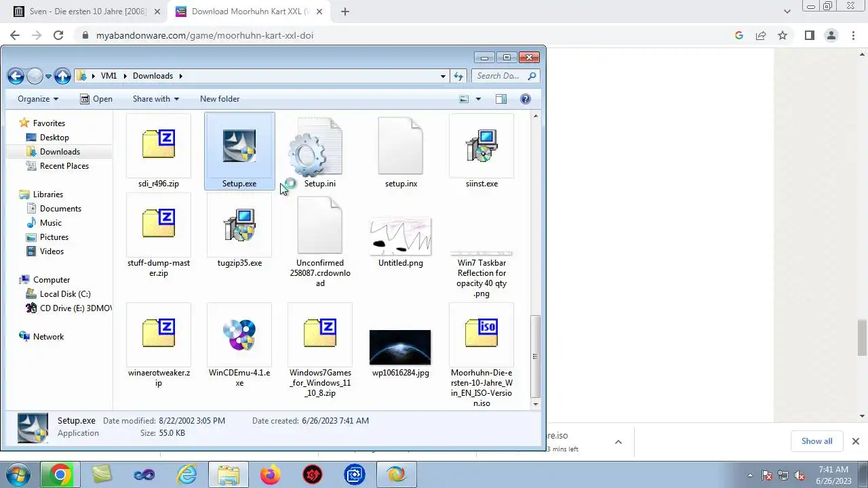Select the Setup.ini gear file icon
Image resolution: width=868 pixels, height=488 pixels.
click(x=315, y=147)
